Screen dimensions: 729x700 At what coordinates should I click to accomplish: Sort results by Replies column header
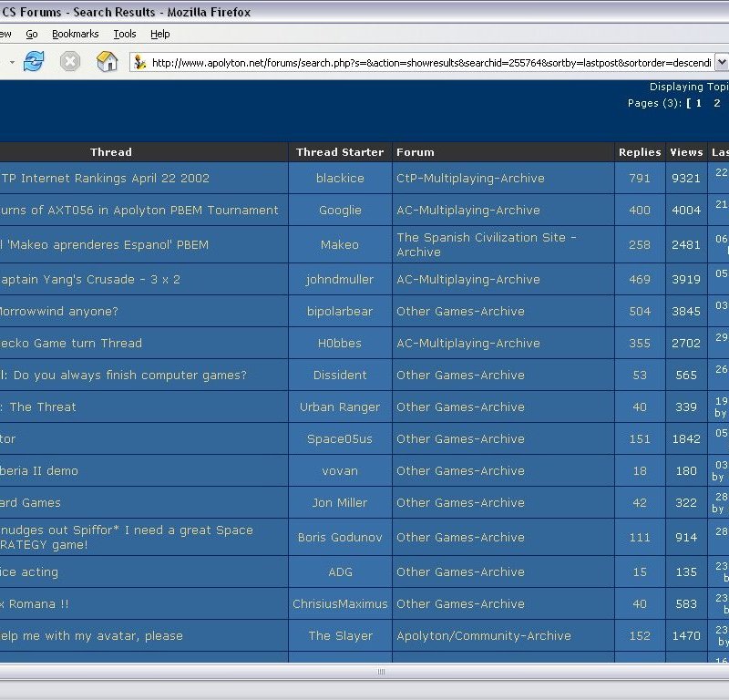click(640, 152)
